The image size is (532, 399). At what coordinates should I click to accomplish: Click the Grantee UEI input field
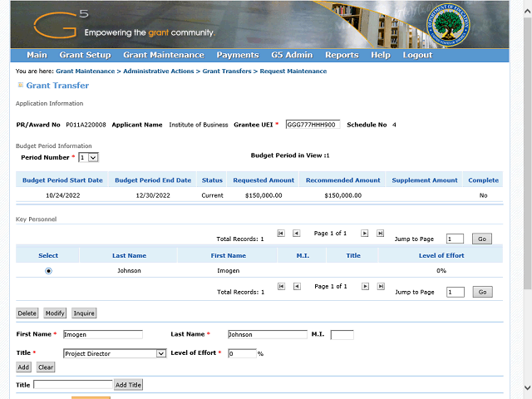(x=312, y=125)
